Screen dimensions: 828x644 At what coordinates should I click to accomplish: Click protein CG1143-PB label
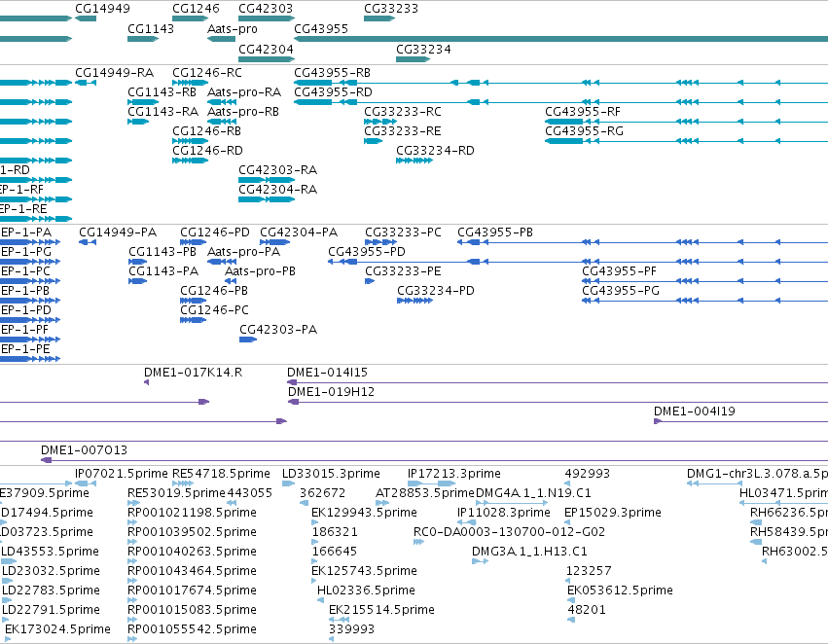tap(162, 252)
